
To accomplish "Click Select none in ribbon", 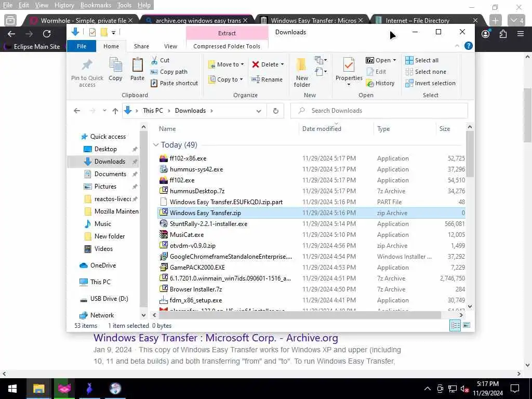I will [426, 72].
